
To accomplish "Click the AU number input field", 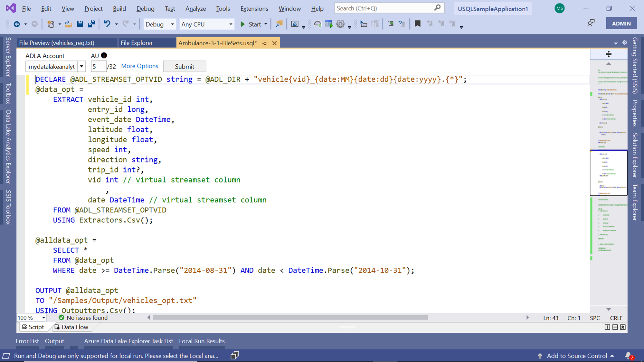I will pyautogui.click(x=98, y=67).
